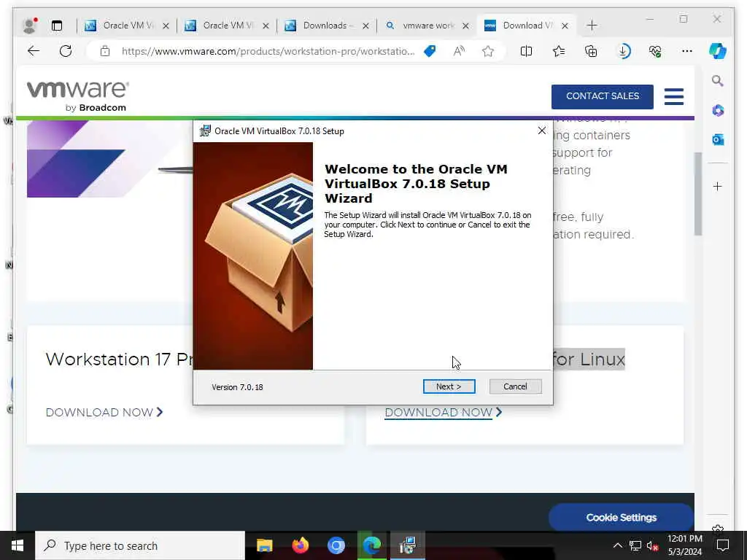Screen dimensions: 747x560
Task: Click the taskbar search box
Action: point(140,545)
